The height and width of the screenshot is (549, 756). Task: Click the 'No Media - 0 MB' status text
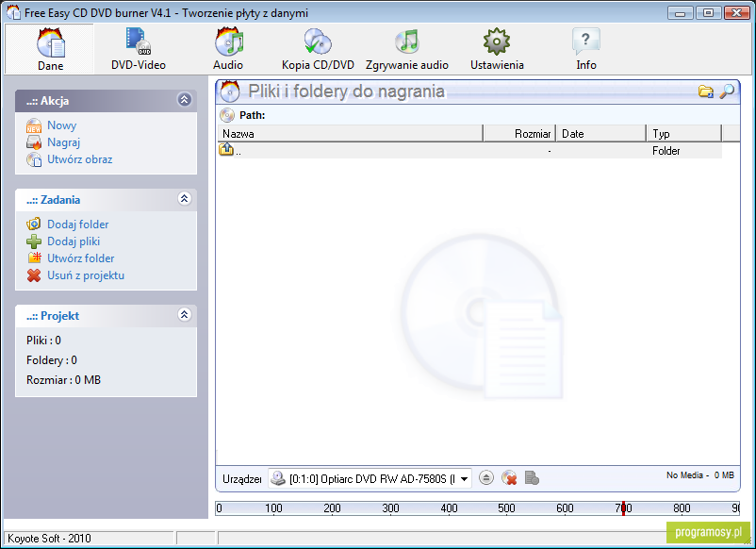(700, 475)
